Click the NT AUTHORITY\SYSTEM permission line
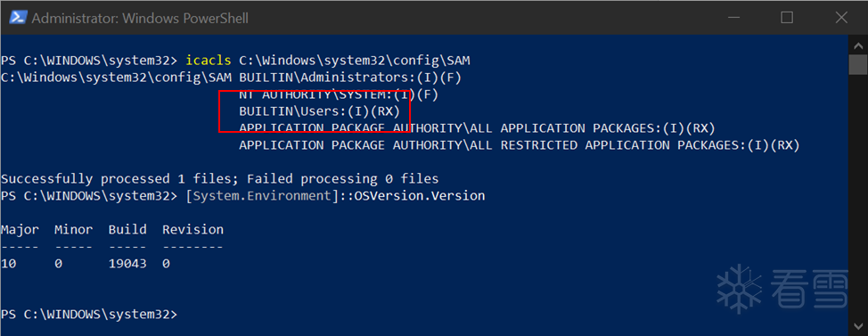This screenshot has height=336, width=868. [x=339, y=94]
